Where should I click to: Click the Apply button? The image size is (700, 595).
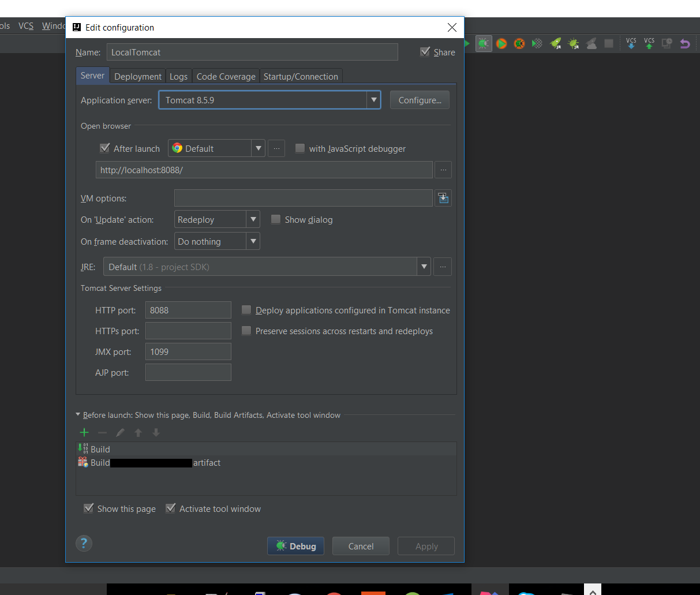coord(426,546)
